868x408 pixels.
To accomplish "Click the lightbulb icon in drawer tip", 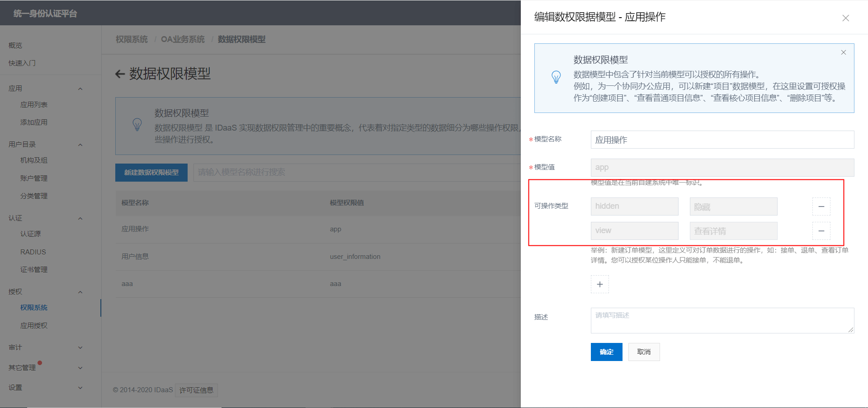I will (x=556, y=77).
